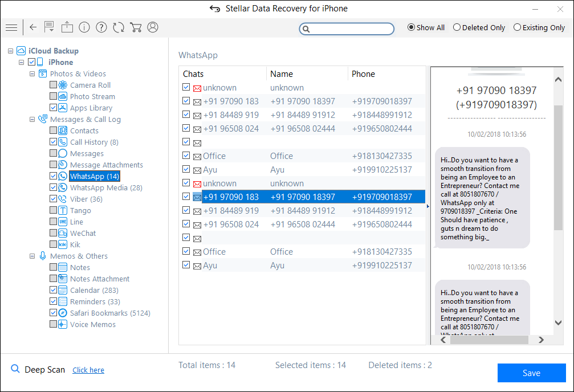Click the Apps Library icon
The height and width of the screenshot is (392, 574).
(x=63, y=108)
